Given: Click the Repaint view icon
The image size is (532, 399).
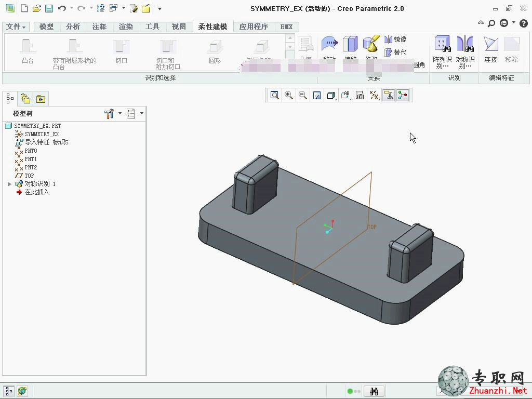Looking at the screenshot, I should (317, 96).
